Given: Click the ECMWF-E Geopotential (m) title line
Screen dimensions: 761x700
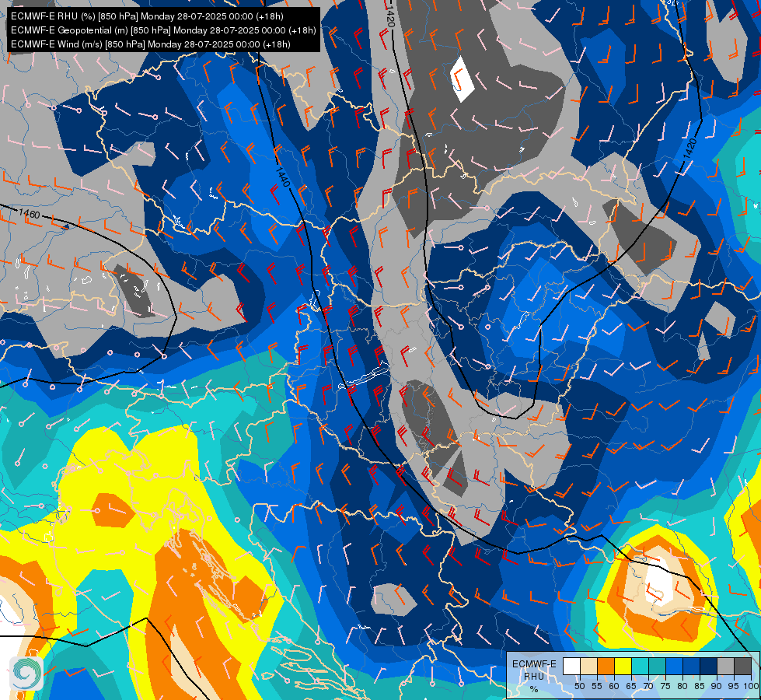Looking at the screenshot, I should coord(163,30).
